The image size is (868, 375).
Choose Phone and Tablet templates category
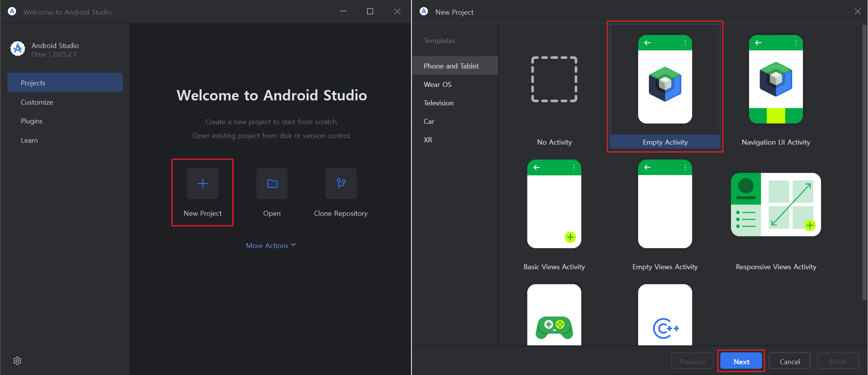coord(455,66)
